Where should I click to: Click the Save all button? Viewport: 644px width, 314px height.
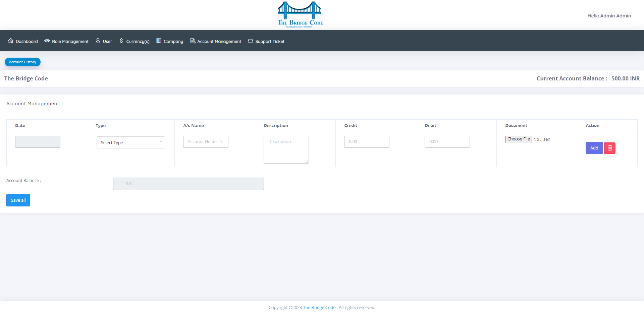(18, 200)
